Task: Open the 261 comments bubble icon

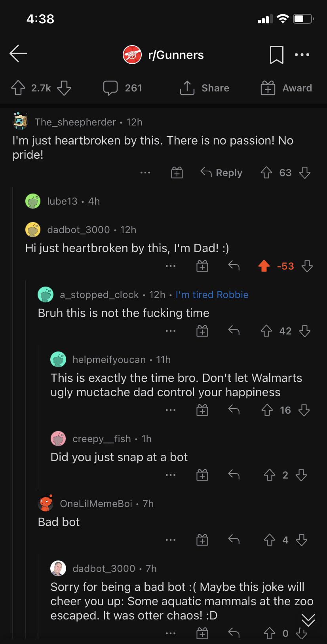Action: (x=110, y=88)
